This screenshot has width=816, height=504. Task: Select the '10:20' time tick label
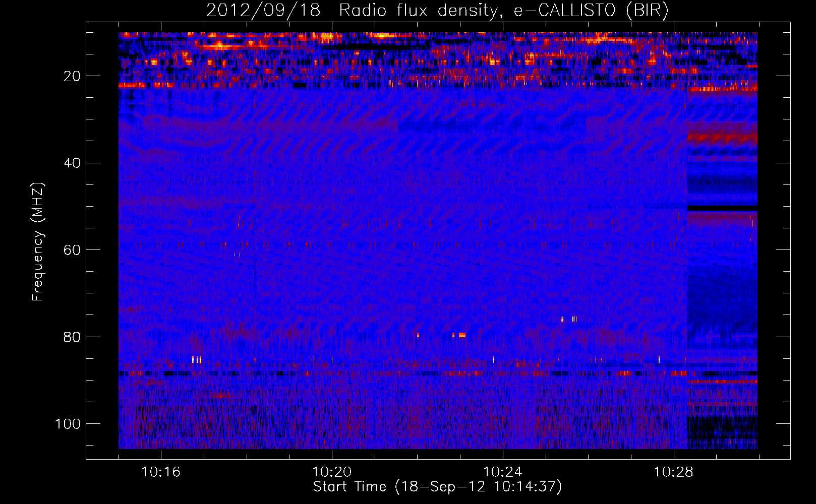click(x=332, y=472)
